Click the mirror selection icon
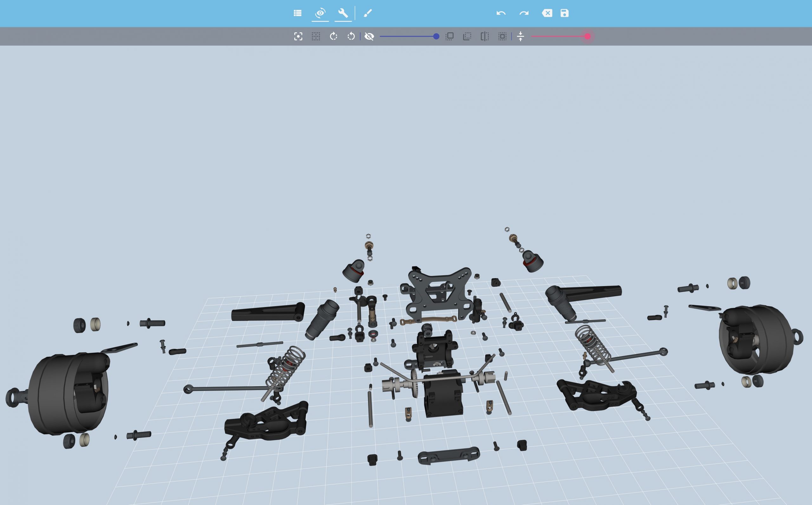Image resolution: width=812 pixels, height=505 pixels. click(485, 36)
